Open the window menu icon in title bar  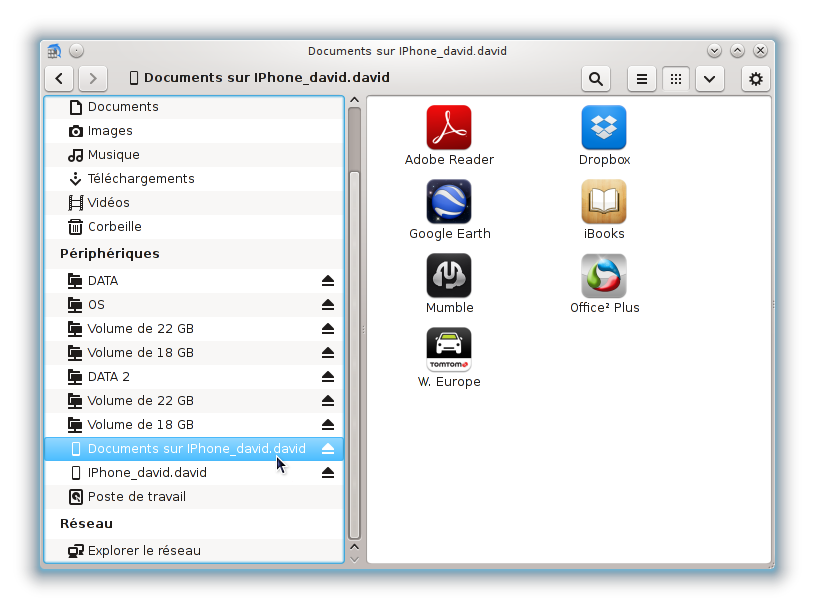pyautogui.click(x=54, y=51)
